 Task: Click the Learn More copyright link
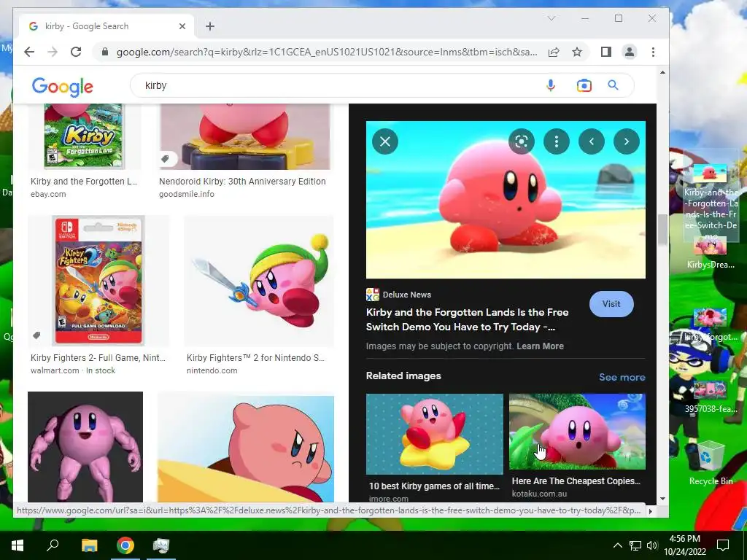pos(540,346)
